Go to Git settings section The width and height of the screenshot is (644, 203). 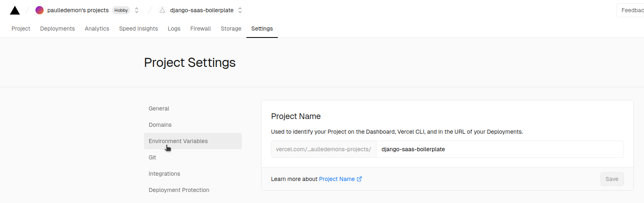tap(153, 157)
